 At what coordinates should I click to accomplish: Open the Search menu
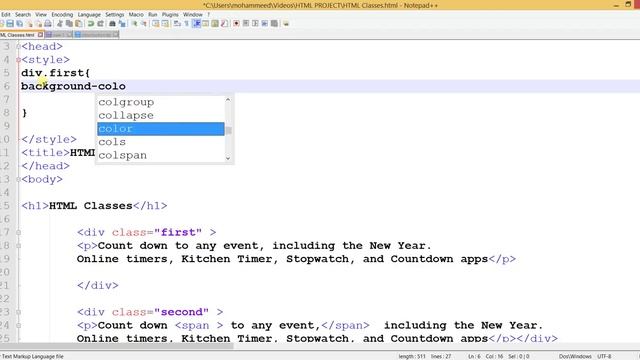(x=23, y=14)
